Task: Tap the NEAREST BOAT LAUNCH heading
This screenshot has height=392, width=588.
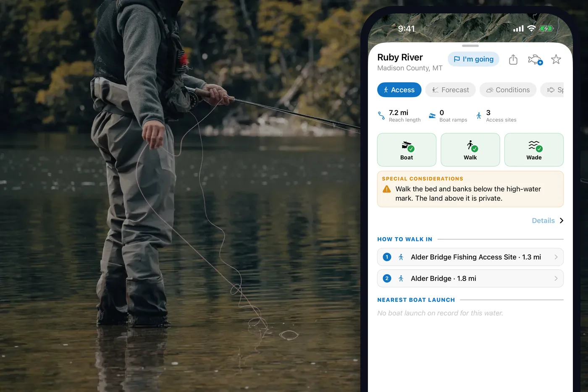Action: [416, 300]
